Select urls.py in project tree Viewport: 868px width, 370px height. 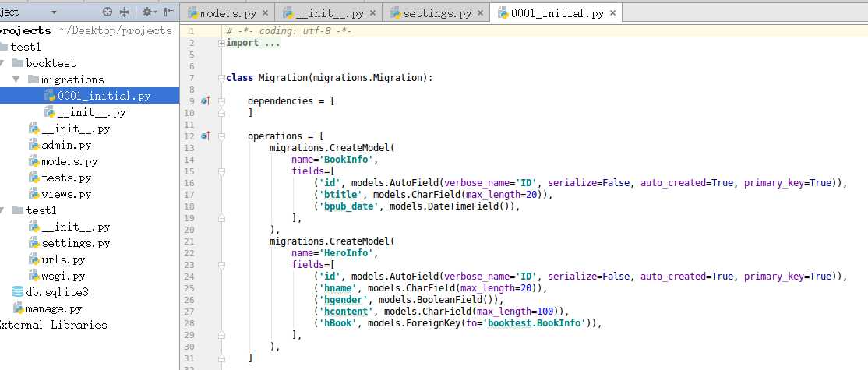[63, 260]
